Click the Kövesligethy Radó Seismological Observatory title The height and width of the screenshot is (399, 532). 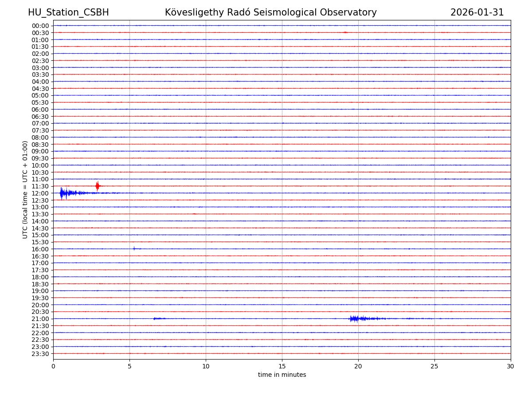[270, 13]
